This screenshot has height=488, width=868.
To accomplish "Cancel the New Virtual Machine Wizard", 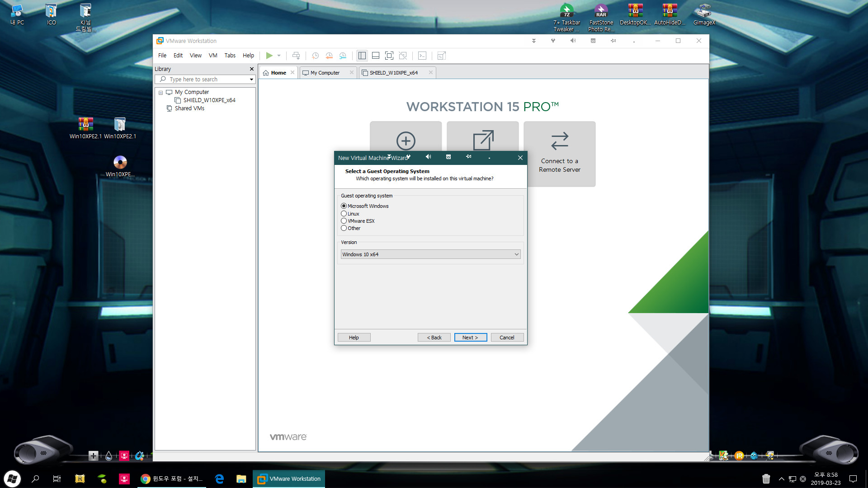I will point(507,338).
